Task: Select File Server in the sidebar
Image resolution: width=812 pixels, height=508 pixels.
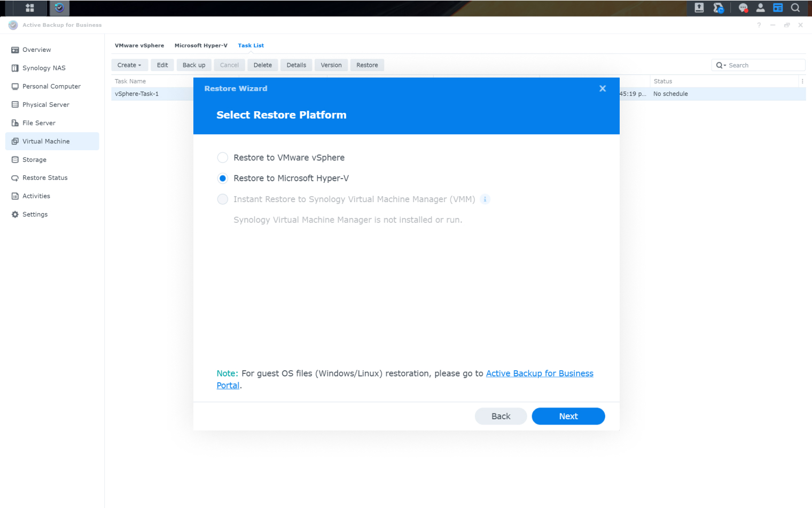Action: (x=40, y=122)
